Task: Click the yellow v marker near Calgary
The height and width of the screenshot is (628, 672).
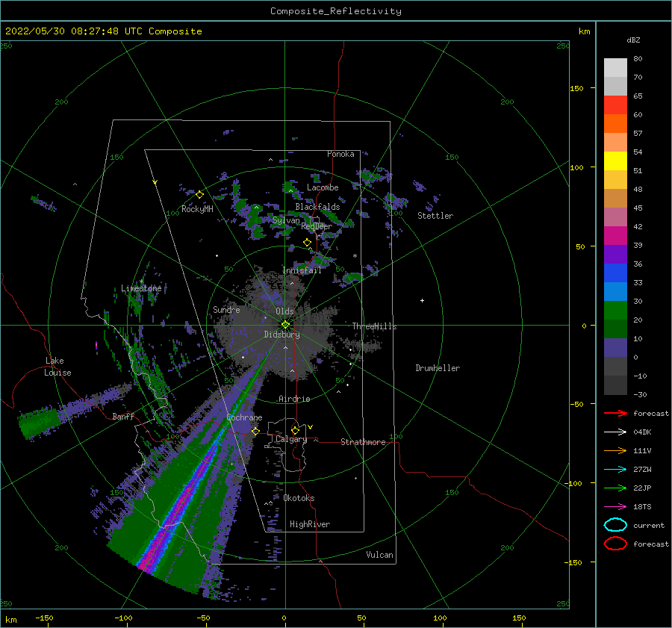Action: [x=311, y=427]
